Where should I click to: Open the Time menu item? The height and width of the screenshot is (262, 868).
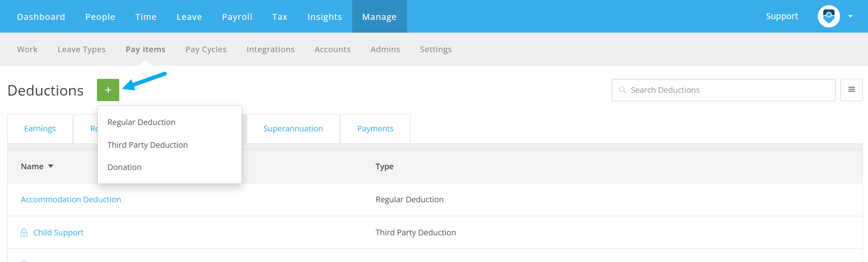pyautogui.click(x=146, y=17)
